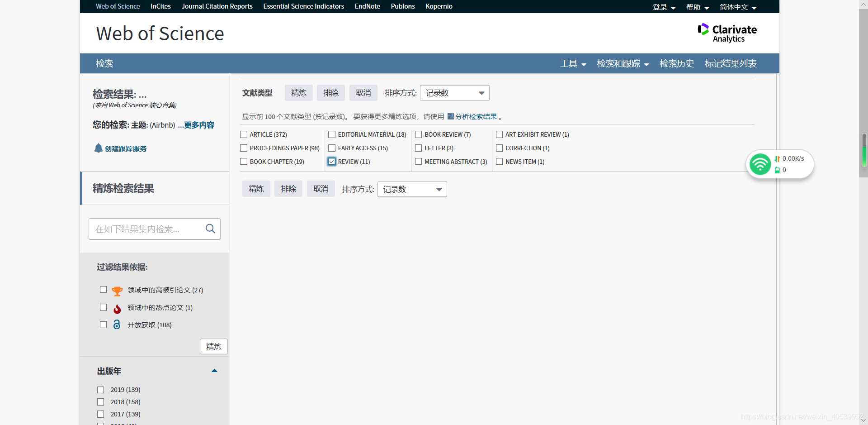The height and width of the screenshot is (425, 868).
Task: Click the top 排除 button
Action: pyautogui.click(x=331, y=93)
